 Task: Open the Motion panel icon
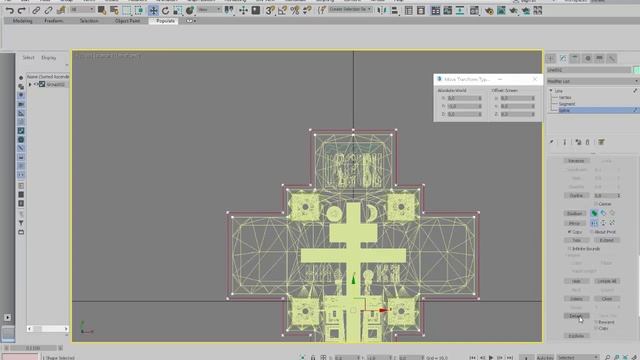pos(588,58)
